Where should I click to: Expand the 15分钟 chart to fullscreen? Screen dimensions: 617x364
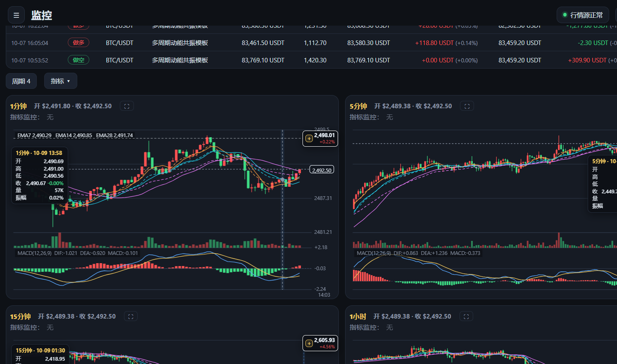131,316
